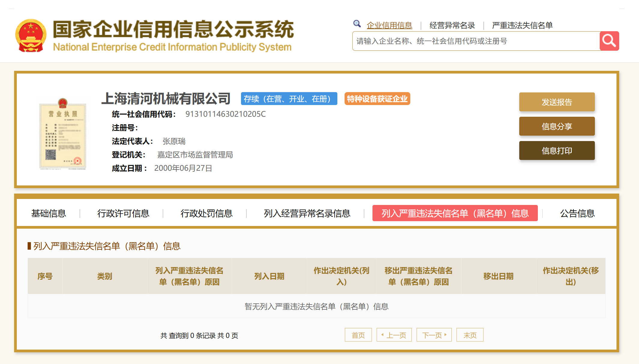This screenshot has width=639, height=364.
Task: Click the registration authority 嘉定区市场监督管理局
Action: pyautogui.click(x=195, y=155)
